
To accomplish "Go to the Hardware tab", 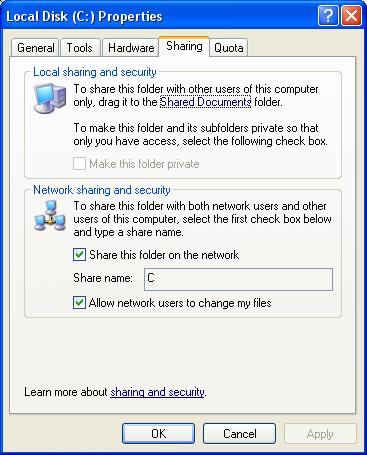I will (131, 48).
